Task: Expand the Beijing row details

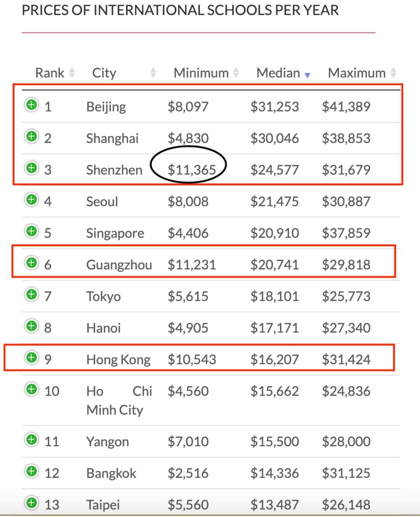Action: point(31,105)
